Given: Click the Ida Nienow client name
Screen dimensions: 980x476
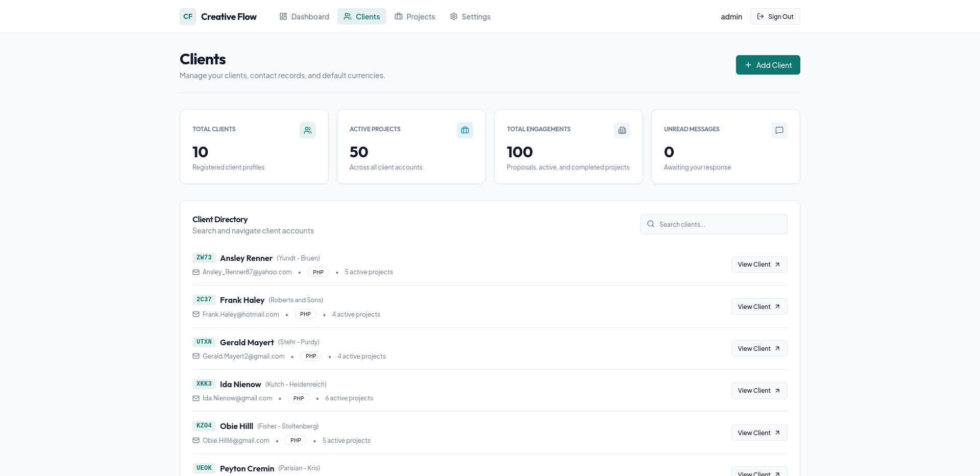Looking at the screenshot, I should point(240,385).
